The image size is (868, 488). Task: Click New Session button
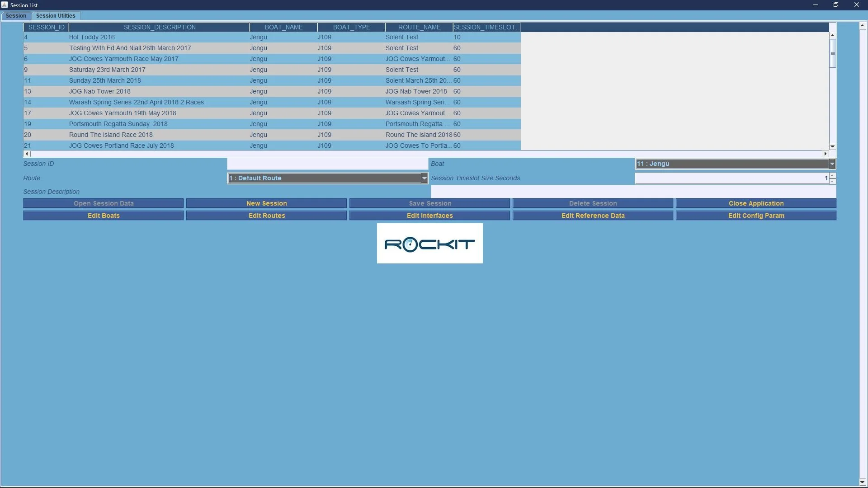coord(266,203)
